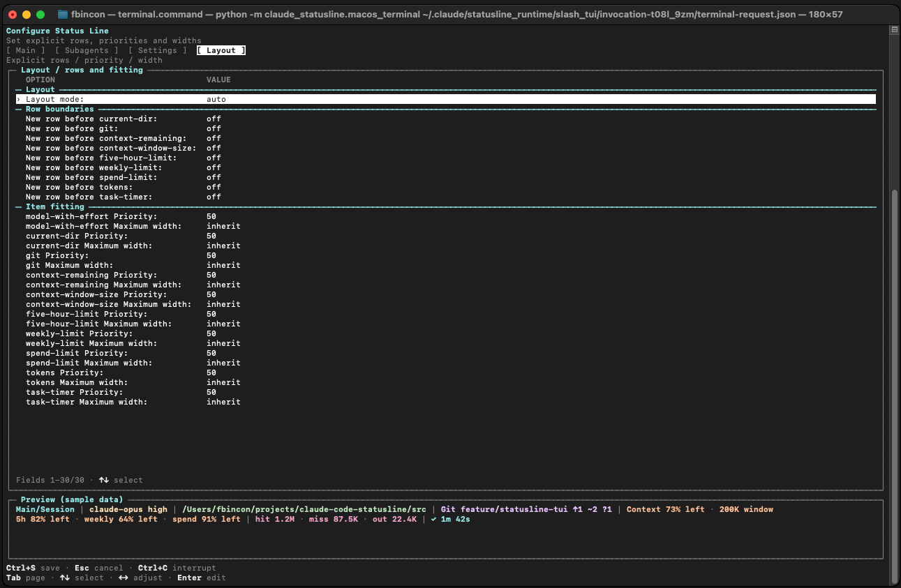This screenshot has height=588, width=901.
Task: Select context-remaining Priority row
Action: tap(445, 275)
